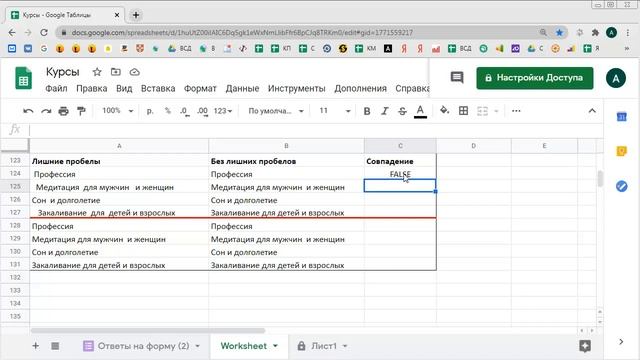Click the bookmark star in address bar
The width and height of the screenshot is (640, 360).
click(x=559, y=33)
